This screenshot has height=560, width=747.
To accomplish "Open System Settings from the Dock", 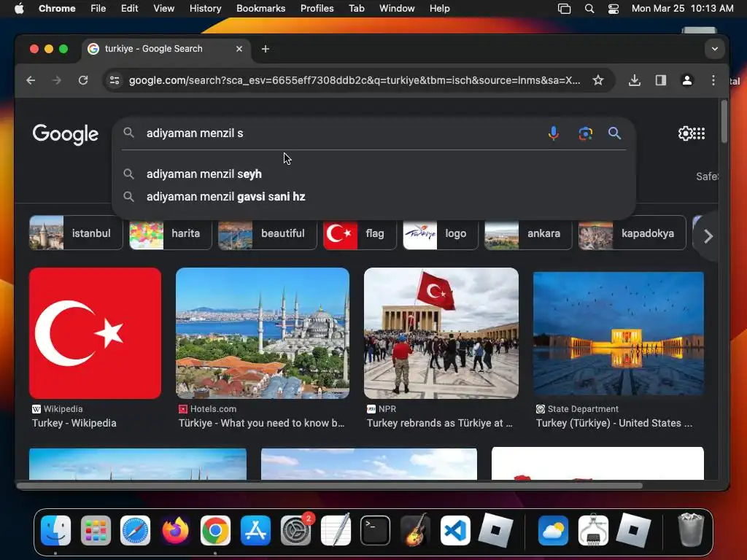I will coord(295,530).
